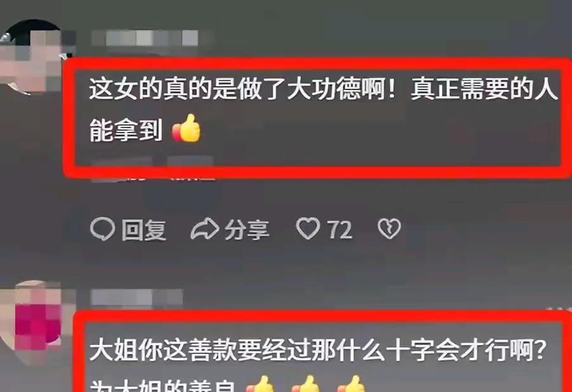The width and height of the screenshot is (572, 392).
Task: Select the comment starting 这女的真的是做了大功德啊
Action: tap(323, 110)
